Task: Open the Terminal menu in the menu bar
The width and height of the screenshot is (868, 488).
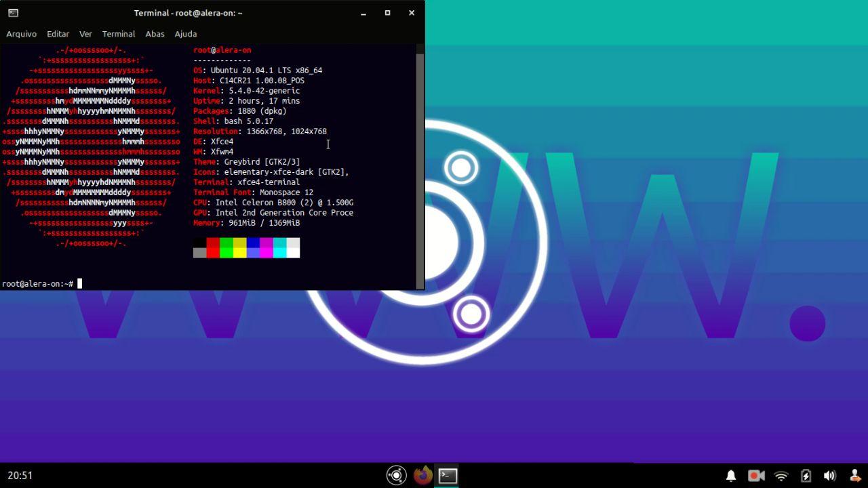Action: 118,34
